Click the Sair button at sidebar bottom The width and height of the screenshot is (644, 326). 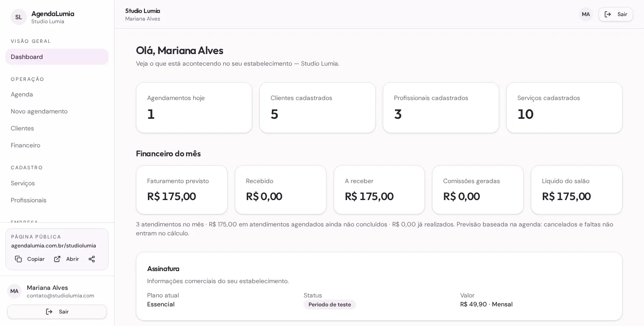[x=57, y=312]
